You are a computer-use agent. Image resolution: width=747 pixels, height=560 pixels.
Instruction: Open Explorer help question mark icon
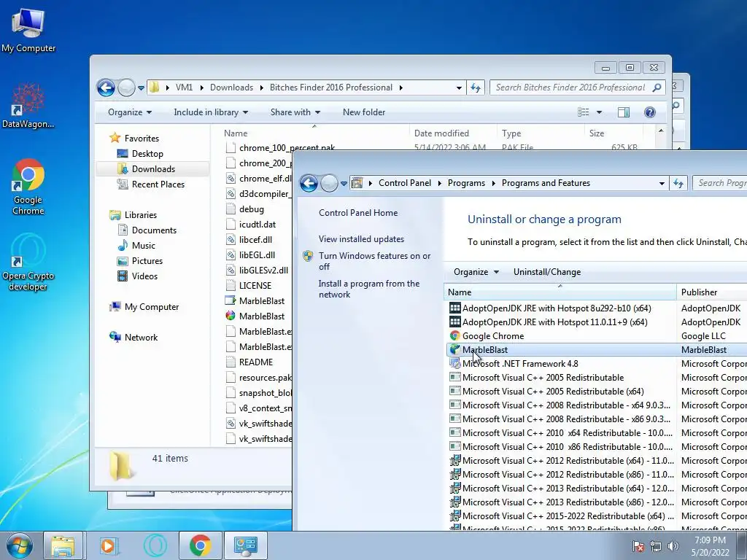coord(650,112)
